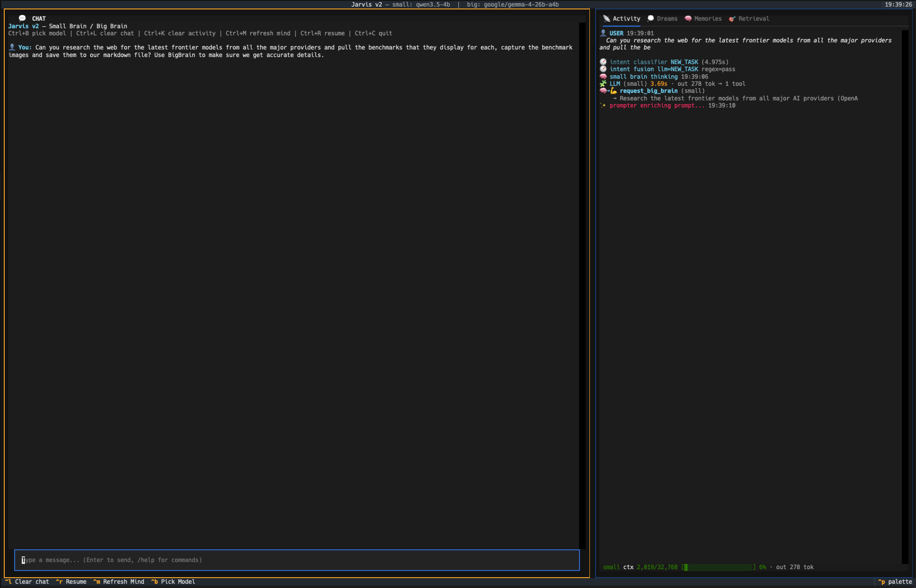Click the compass icon beside intent classifier
The height and width of the screenshot is (588, 916).
pyautogui.click(x=603, y=62)
